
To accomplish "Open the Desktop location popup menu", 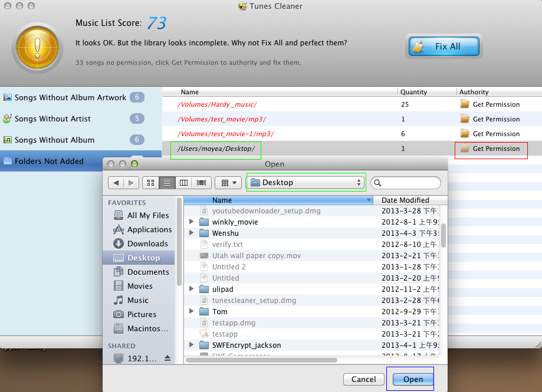I will pos(306,182).
